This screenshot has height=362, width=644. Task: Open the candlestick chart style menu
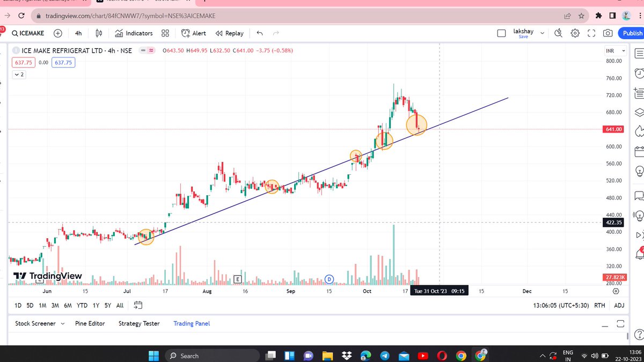coord(99,33)
